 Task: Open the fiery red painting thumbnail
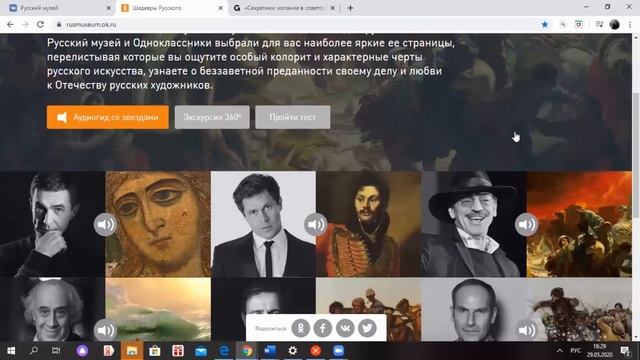579,224
